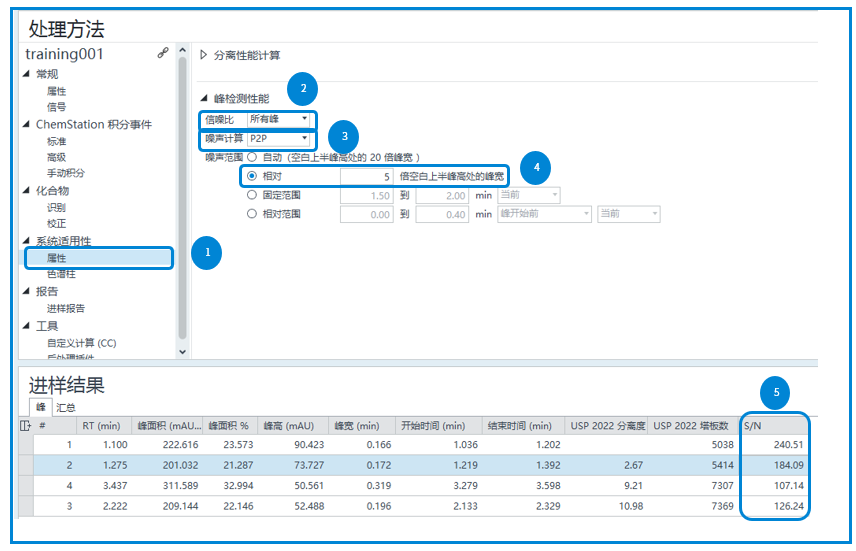Image resolution: width=856 pixels, height=551 pixels.
Task: Click the tree scrollbar up arrow
Action: (x=182, y=50)
